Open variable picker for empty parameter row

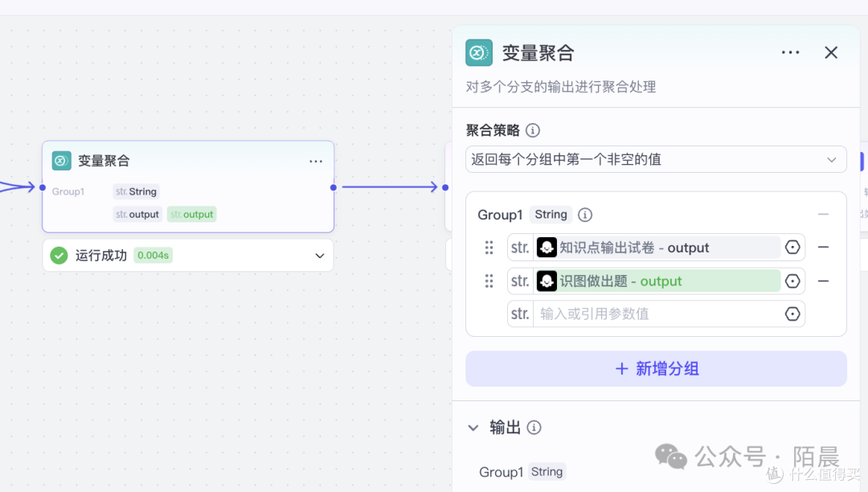point(792,314)
